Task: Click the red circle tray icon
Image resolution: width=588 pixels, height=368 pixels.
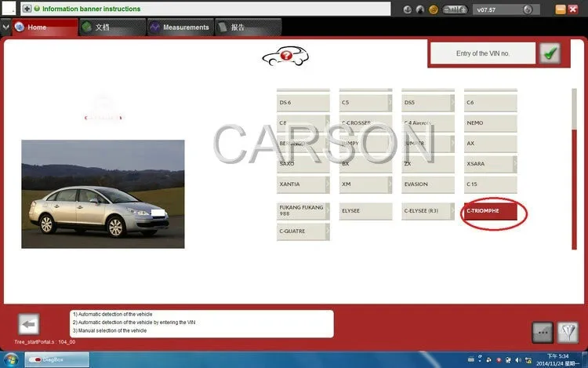Action: 499,360
